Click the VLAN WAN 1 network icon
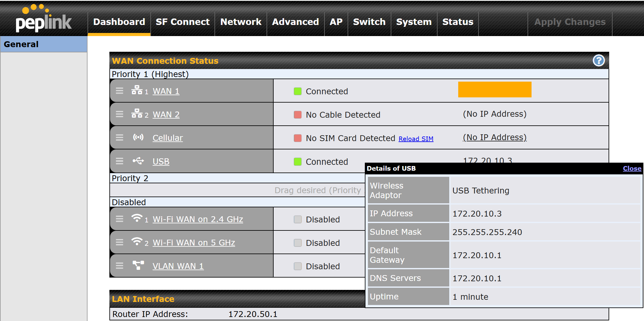The width and height of the screenshot is (644, 321). 138,265
